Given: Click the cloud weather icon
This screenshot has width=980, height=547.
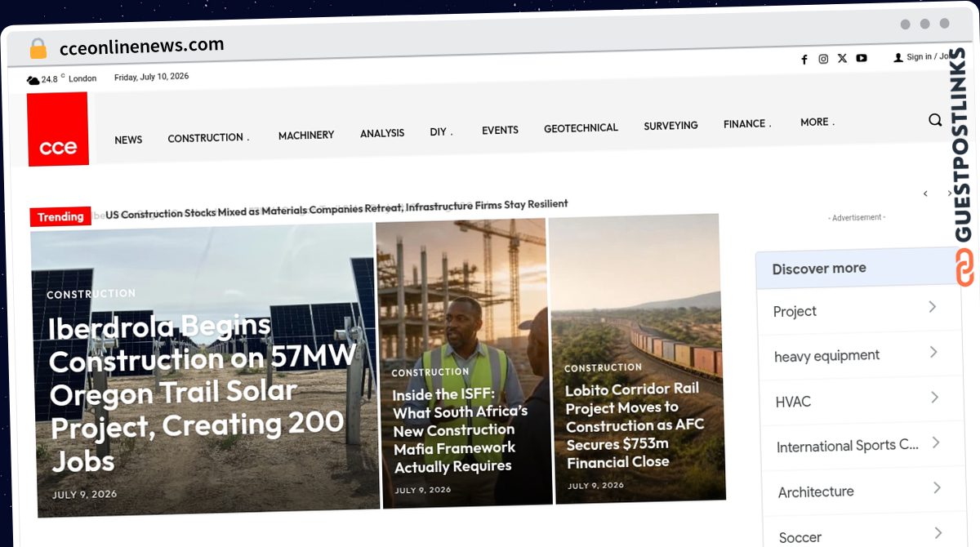Looking at the screenshot, I should point(33,80).
